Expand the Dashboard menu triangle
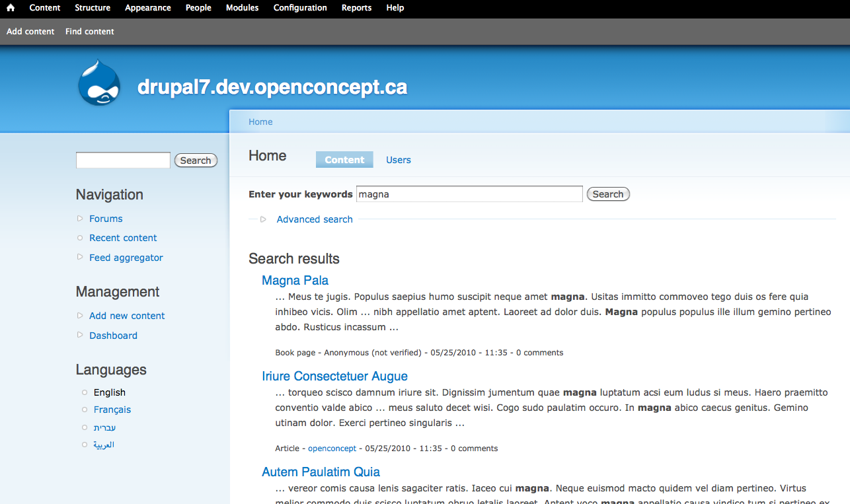Image resolution: width=850 pixels, height=504 pixels. (x=80, y=336)
